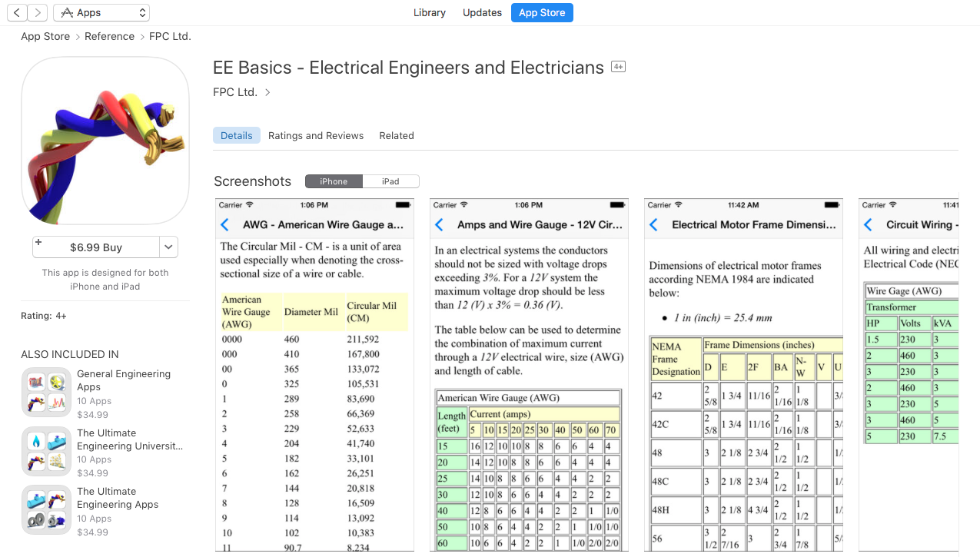This screenshot has width=980, height=557.
Task: Click back arrow in Circuit Wiring screenshot
Action: (868, 225)
